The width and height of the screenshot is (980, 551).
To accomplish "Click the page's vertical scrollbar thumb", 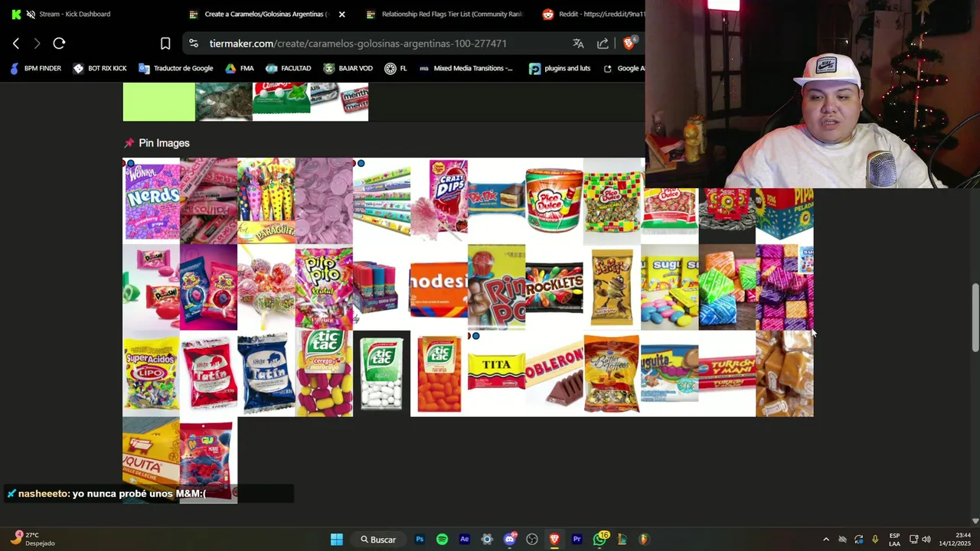I will [x=975, y=318].
